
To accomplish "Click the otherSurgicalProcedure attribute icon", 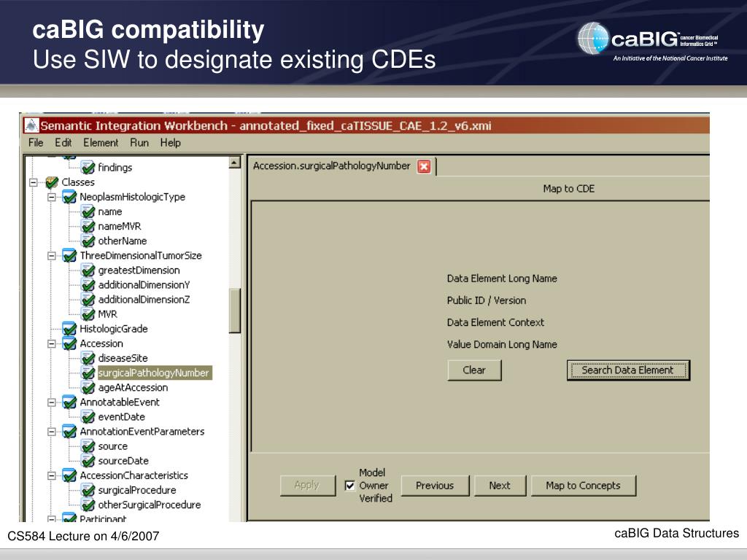I will click(88, 505).
